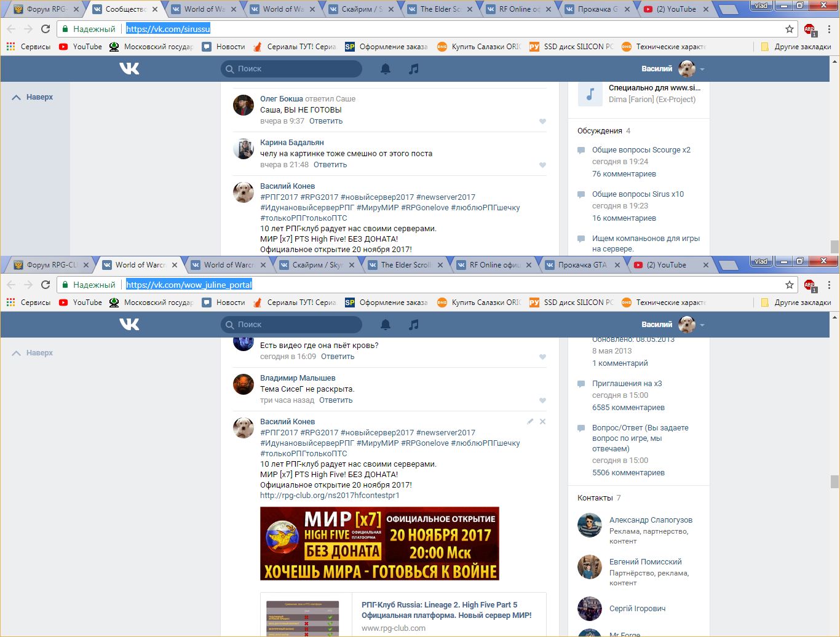Open 'Другие закладки' folder in wow_juline_portal window
Screen dimensions: 840x637
[796, 303]
